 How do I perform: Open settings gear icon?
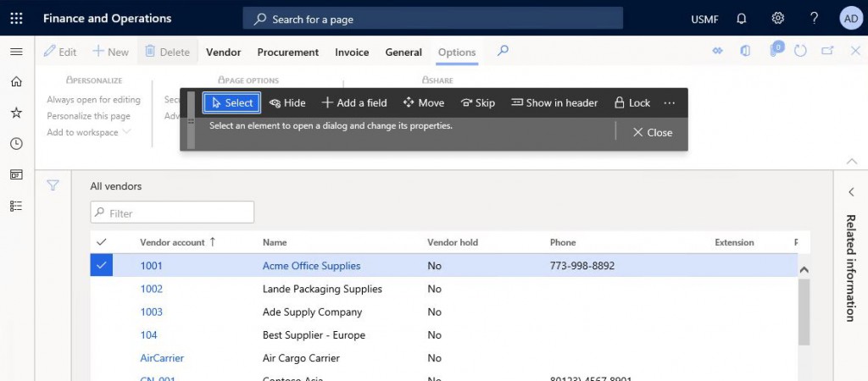[778, 19]
